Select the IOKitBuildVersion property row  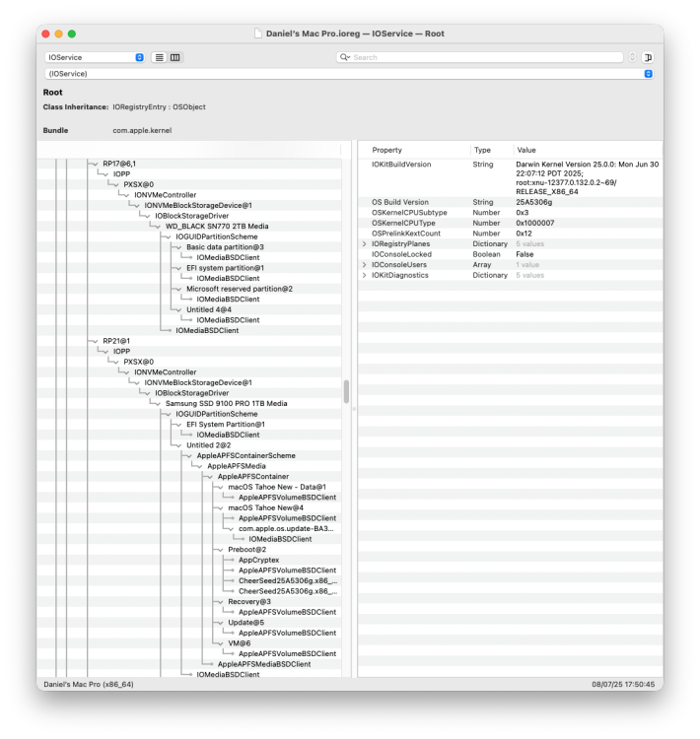click(510, 177)
